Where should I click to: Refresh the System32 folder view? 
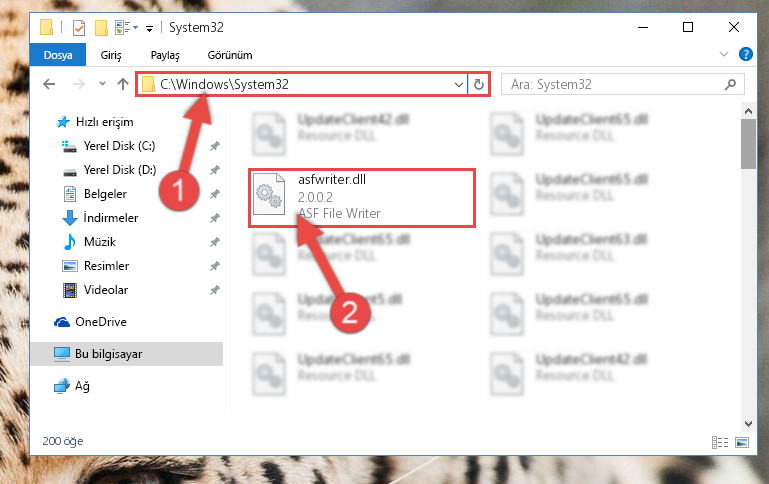click(x=479, y=84)
